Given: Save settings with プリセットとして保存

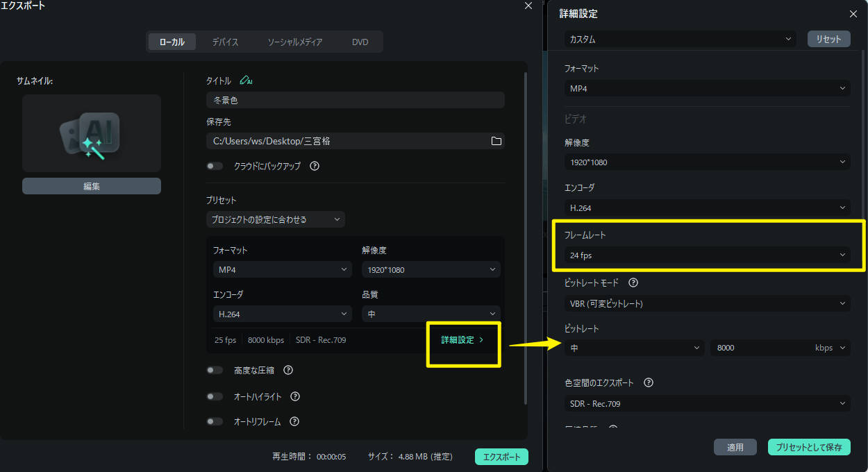Looking at the screenshot, I should tap(808, 447).
